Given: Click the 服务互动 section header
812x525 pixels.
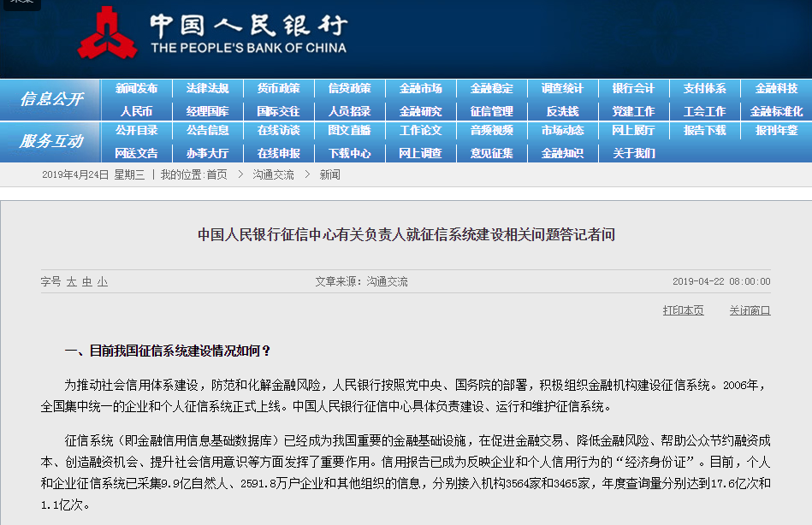Looking at the screenshot, I should pyautogui.click(x=50, y=141).
